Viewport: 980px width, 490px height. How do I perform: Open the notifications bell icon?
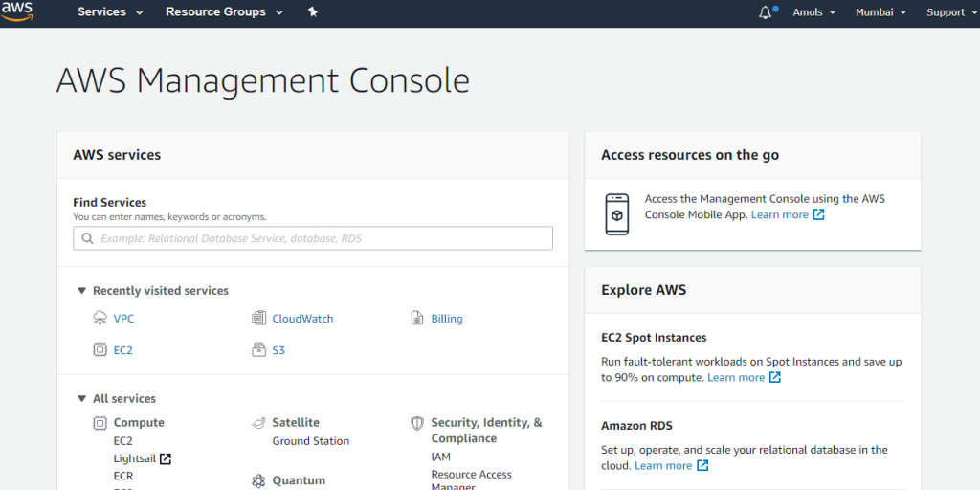(x=766, y=12)
